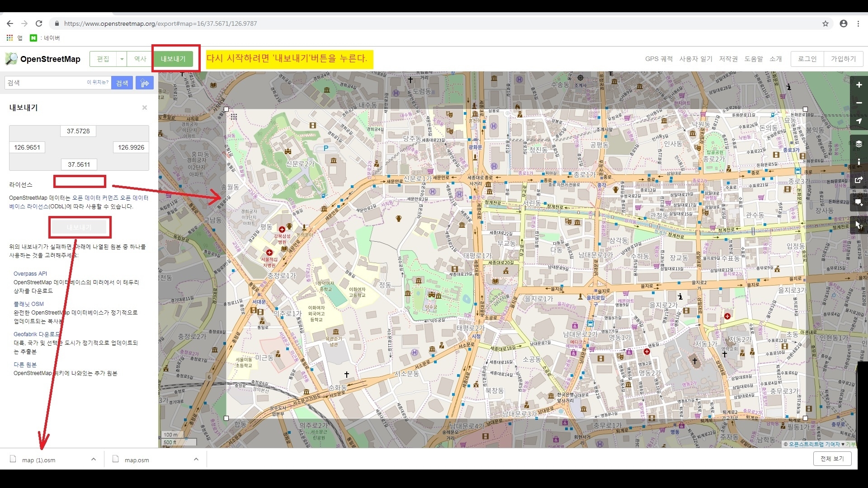Image resolution: width=868 pixels, height=488 pixels.
Task: Close the 내보내기 sidebar panel
Action: [x=145, y=108]
